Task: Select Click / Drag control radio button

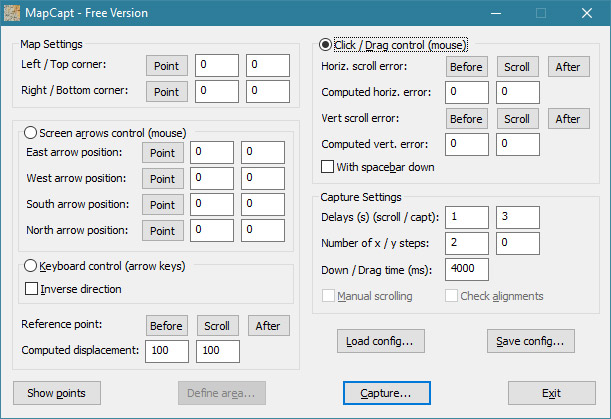Action: (326, 45)
